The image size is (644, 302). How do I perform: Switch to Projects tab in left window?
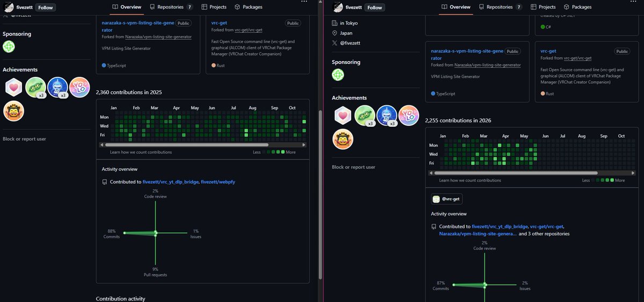214,7
